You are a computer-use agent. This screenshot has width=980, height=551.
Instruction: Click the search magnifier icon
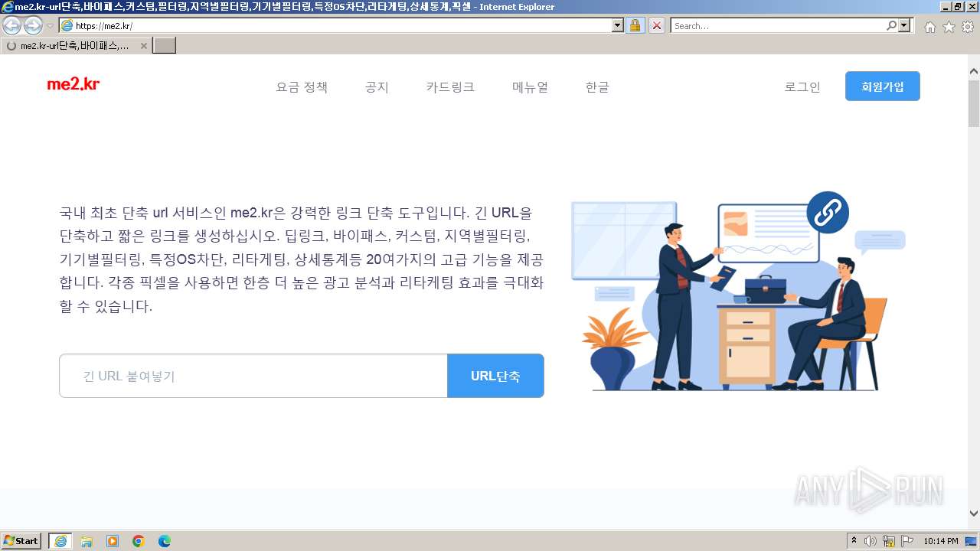pos(891,25)
